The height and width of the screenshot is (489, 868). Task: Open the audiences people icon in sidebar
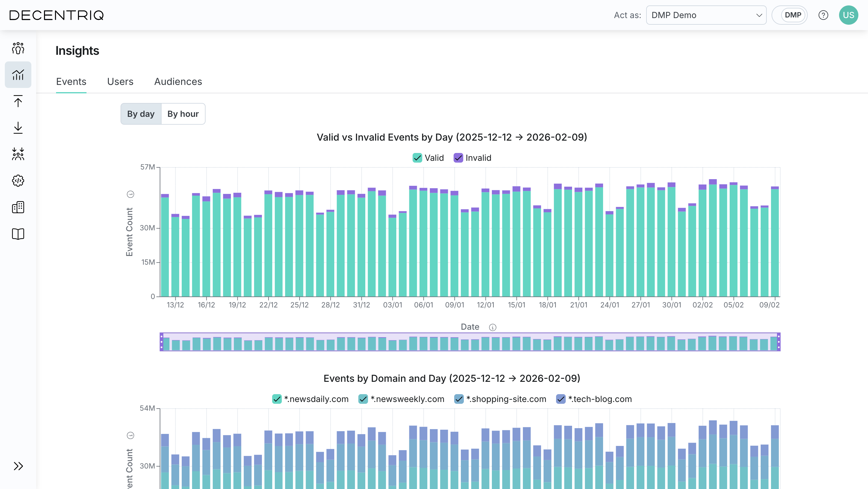18,48
